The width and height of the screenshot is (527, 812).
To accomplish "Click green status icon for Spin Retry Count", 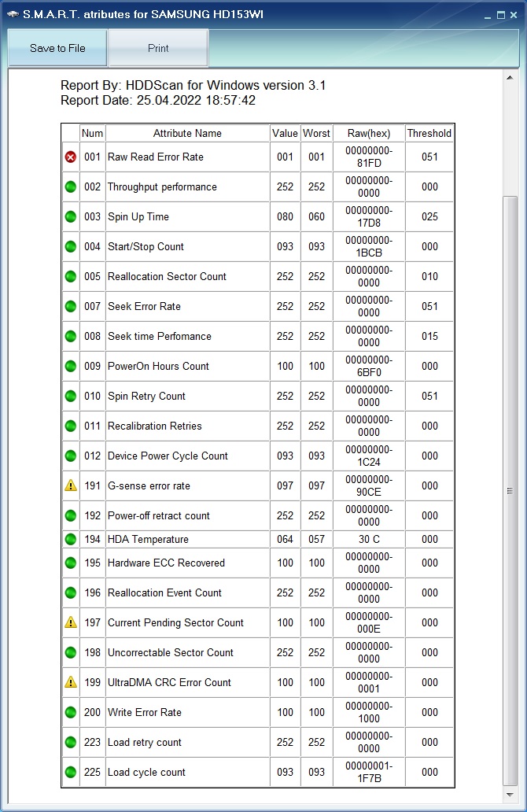I will click(71, 396).
